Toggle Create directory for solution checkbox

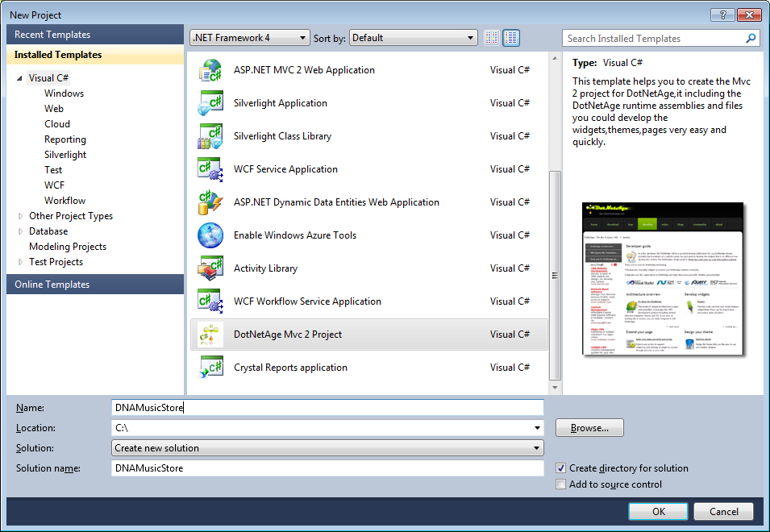click(x=561, y=468)
